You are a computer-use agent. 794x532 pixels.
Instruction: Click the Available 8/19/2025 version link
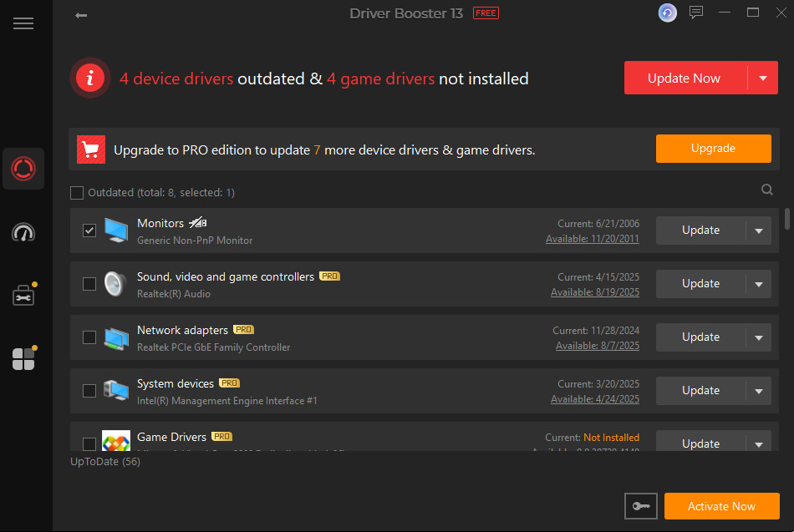click(597, 291)
